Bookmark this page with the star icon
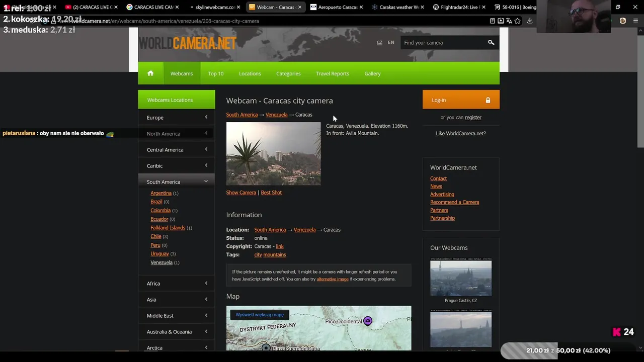The width and height of the screenshot is (644, 362). (518, 21)
